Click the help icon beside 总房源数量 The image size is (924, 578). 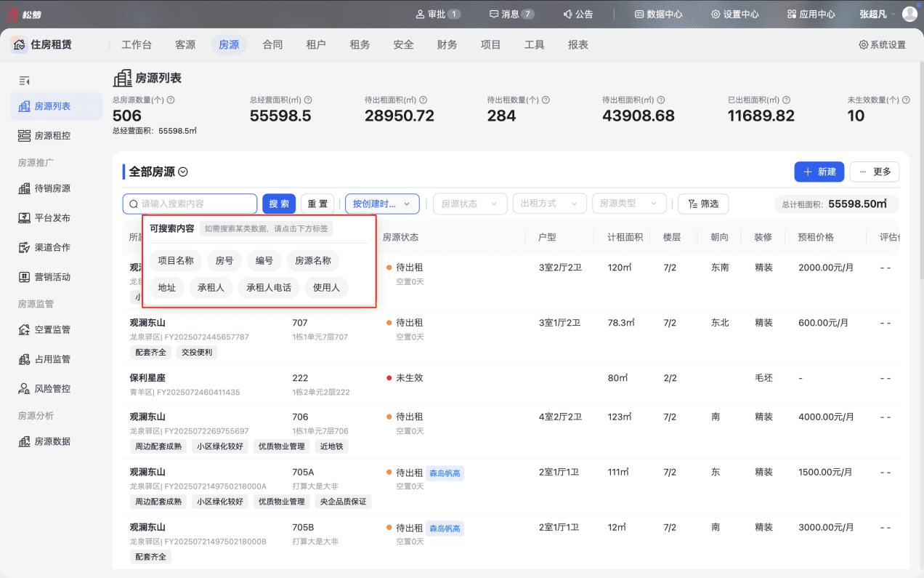click(171, 100)
